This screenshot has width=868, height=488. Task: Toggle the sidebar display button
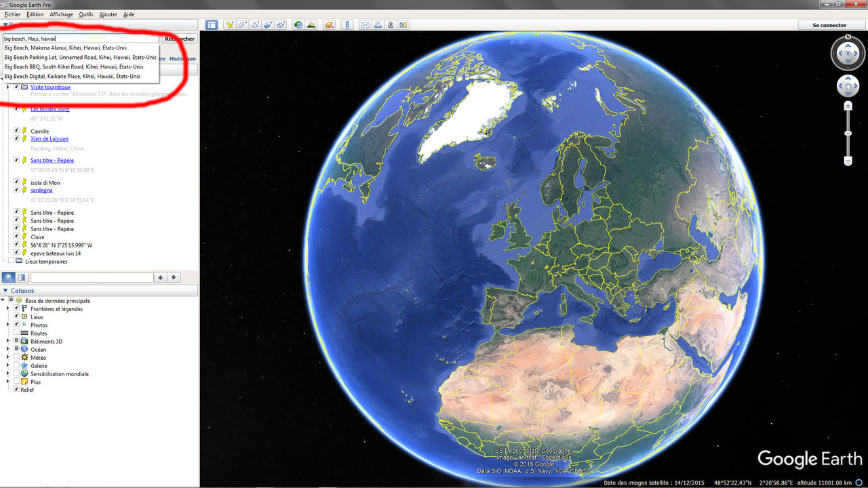[212, 25]
